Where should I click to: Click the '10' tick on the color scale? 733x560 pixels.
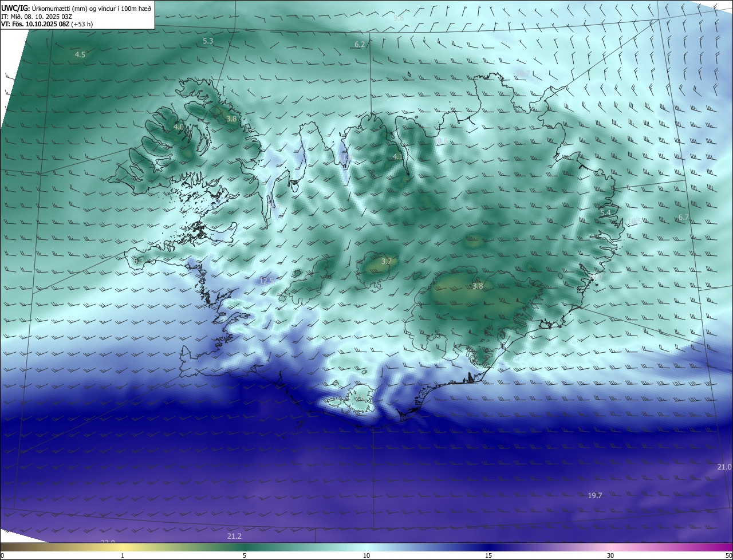(366, 555)
